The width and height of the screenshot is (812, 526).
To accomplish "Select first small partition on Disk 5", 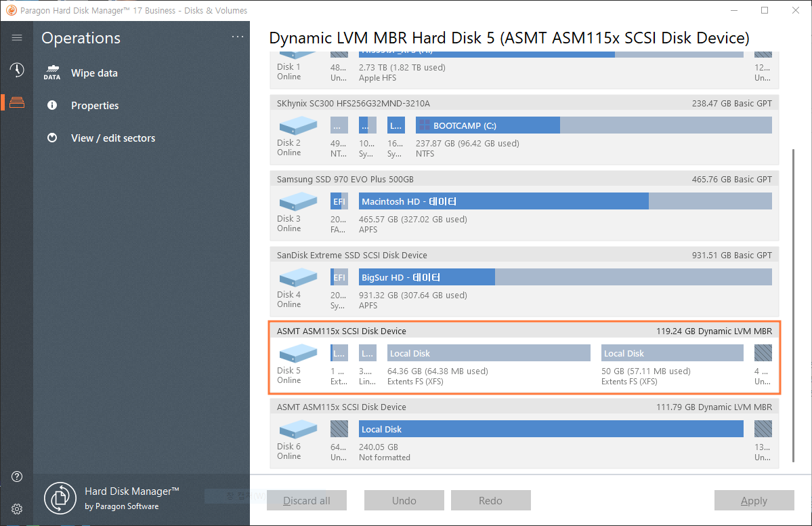I will (x=339, y=353).
